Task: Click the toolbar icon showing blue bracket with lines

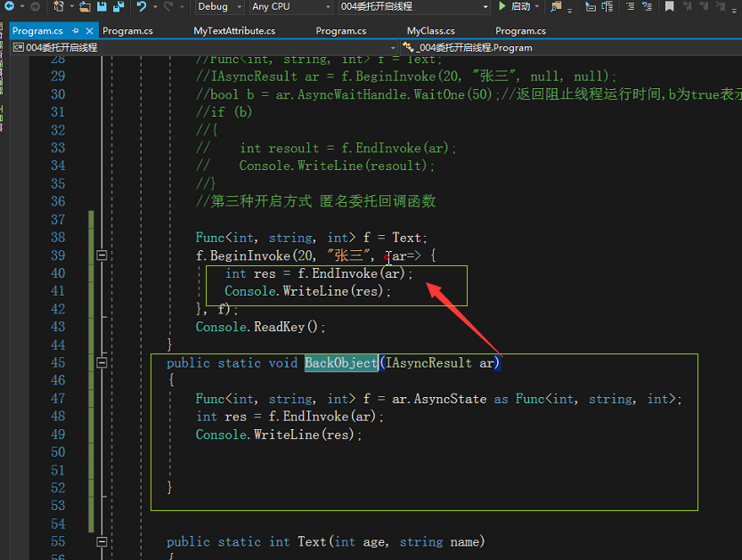Action: (607, 6)
